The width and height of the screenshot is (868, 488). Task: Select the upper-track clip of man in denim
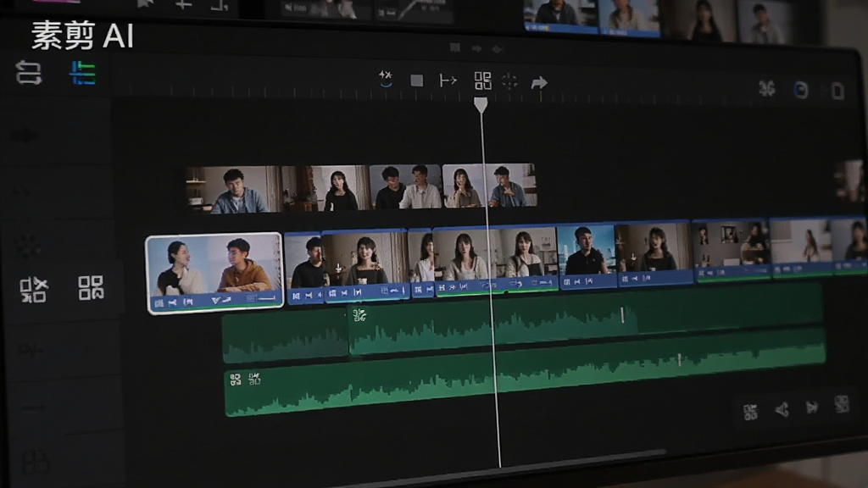tap(234, 190)
